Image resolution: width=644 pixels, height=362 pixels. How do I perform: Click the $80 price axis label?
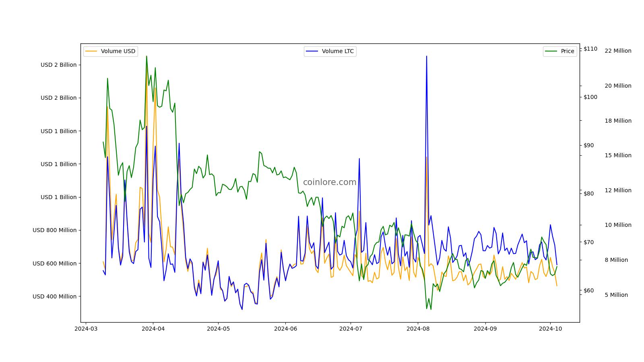[x=588, y=193]
